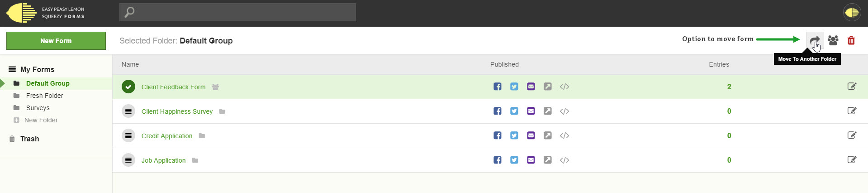Edit the Job Application form
Image resolution: width=868 pixels, height=193 pixels.
click(852, 159)
